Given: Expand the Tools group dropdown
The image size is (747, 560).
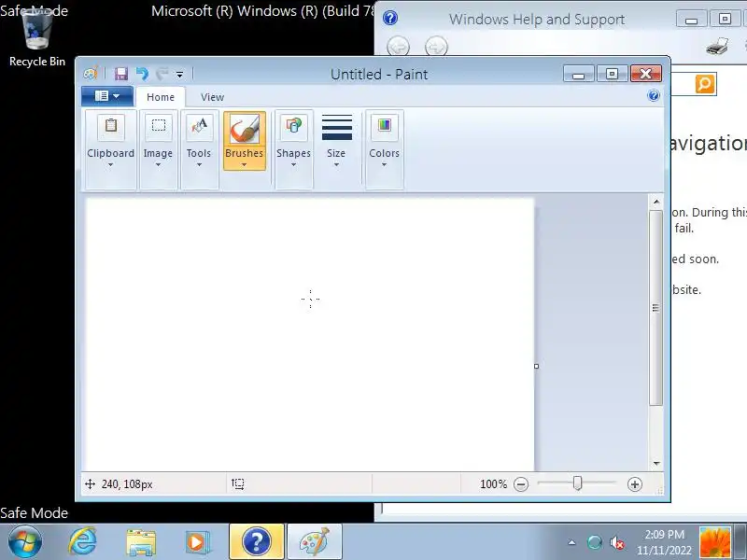Looking at the screenshot, I should pos(199,165).
